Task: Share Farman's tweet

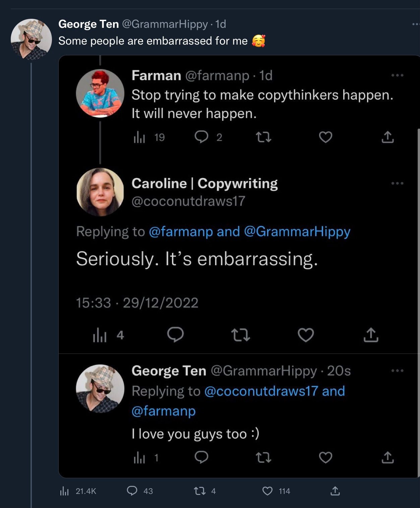Action: tap(387, 137)
